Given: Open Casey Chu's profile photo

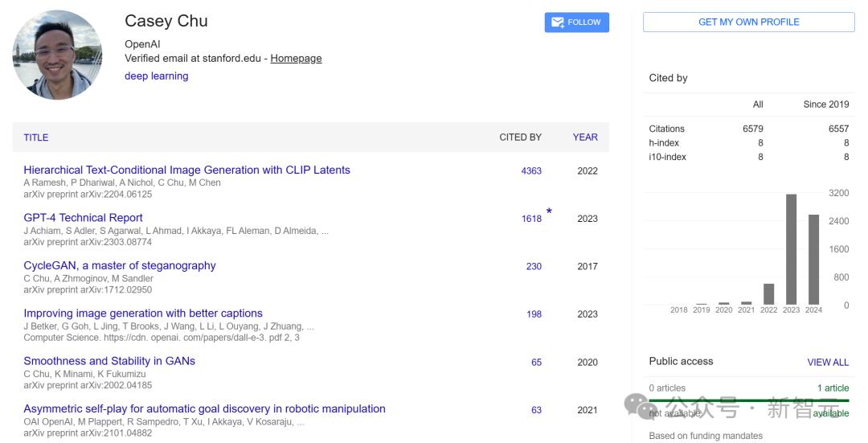Looking at the screenshot, I should coord(58,55).
